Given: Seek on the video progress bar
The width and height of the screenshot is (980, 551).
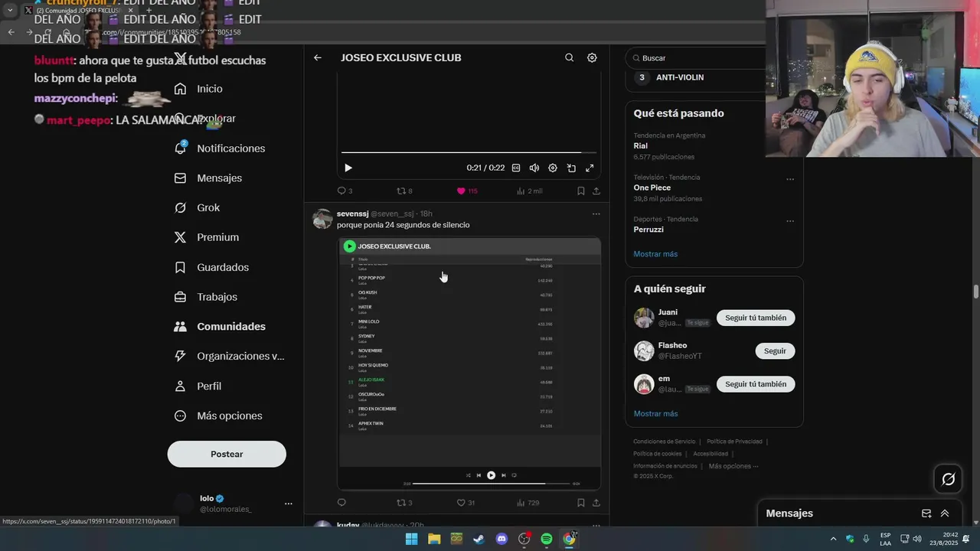Looking at the screenshot, I should [x=469, y=152].
